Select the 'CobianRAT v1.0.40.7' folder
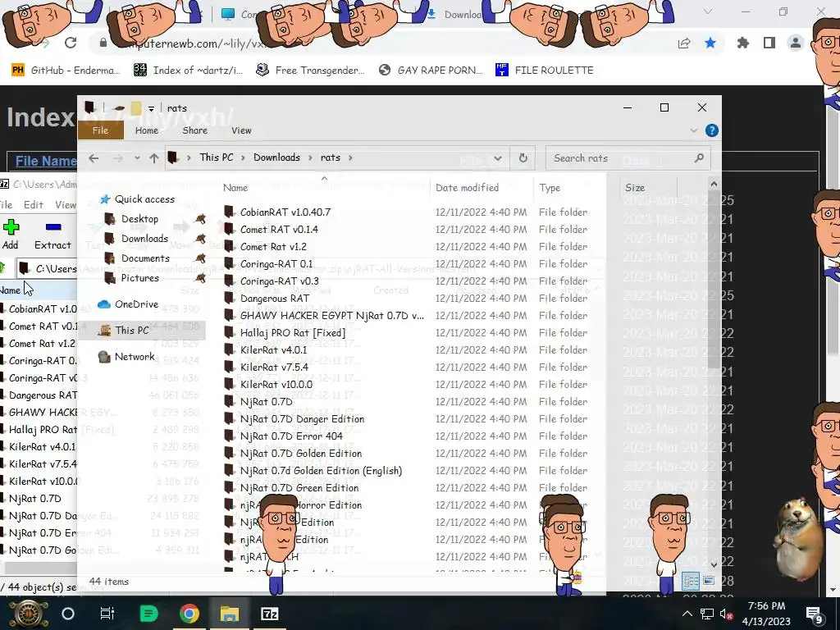The image size is (840, 630). tap(285, 212)
